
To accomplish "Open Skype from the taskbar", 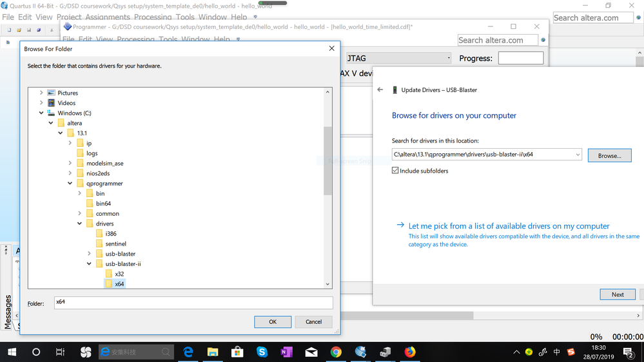I will tap(262, 352).
